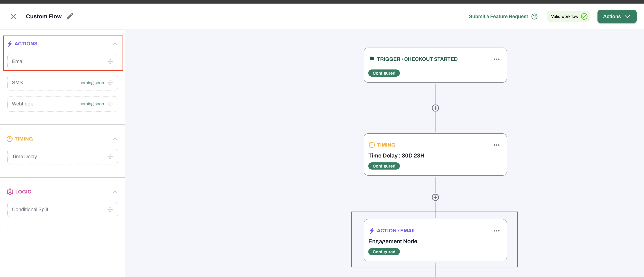Image resolution: width=644 pixels, height=277 pixels.
Task: Open the Trigger Checkout Started node
Action: [435, 65]
